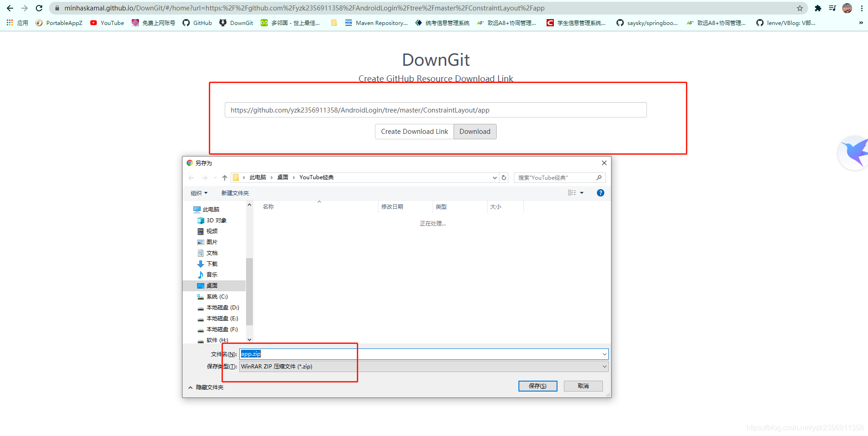Click the Create Download Link button
The image size is (868, 436).
(414, 131)
